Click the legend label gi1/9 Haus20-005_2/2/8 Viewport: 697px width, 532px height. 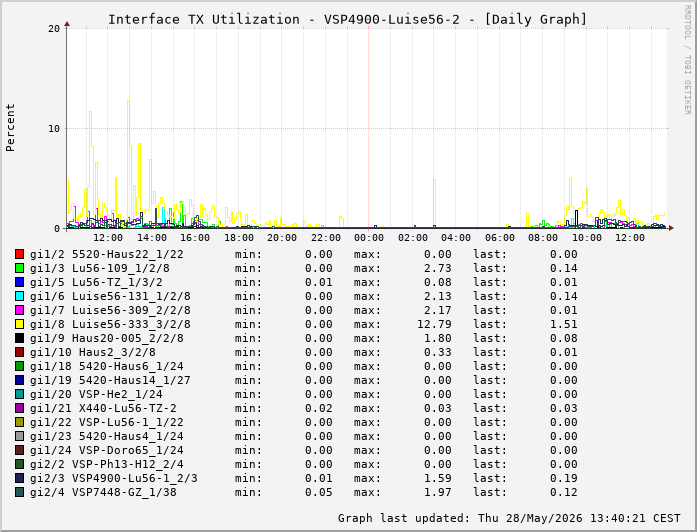click(x=107, y=338)
